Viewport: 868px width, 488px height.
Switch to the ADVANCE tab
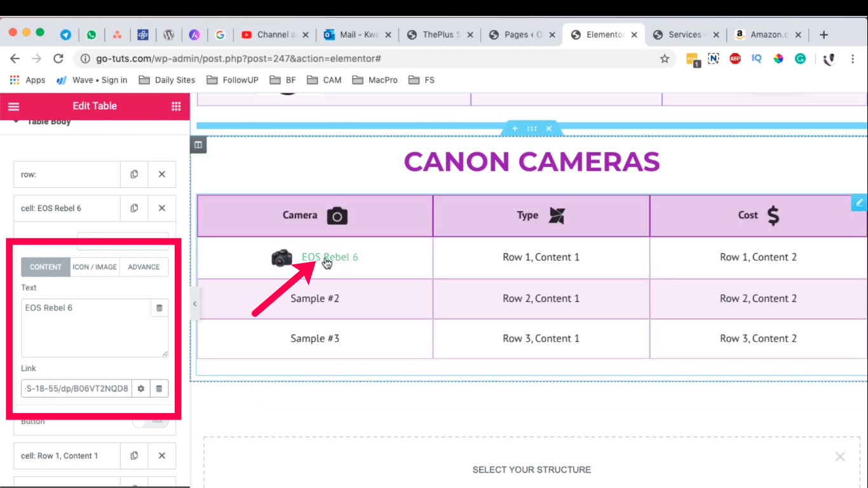(x=144, y=267)
